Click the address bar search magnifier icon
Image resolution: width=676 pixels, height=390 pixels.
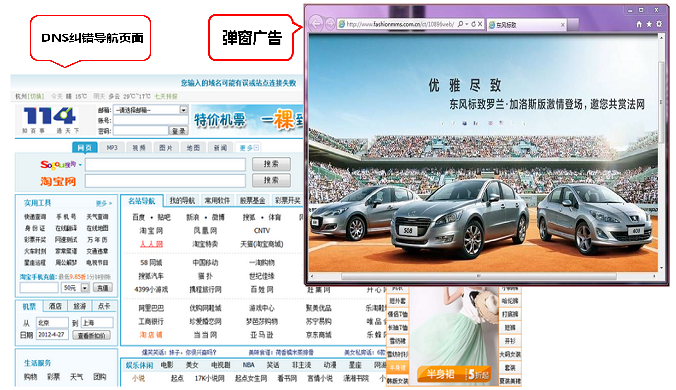tap(460, 24)
